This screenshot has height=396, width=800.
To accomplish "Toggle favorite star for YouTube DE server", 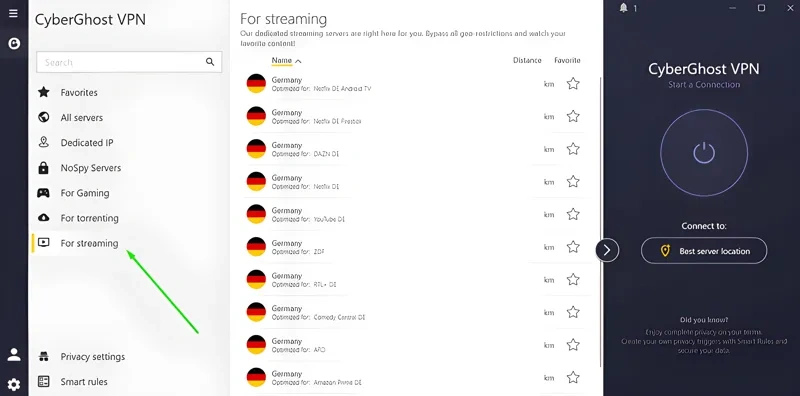I will [573, 214].
